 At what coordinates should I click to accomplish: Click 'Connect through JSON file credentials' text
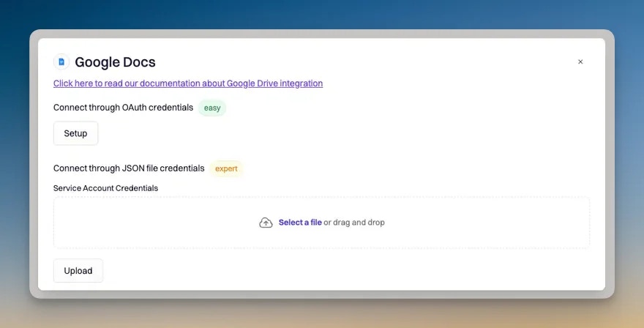pyautogui.click(x=129, y=168)
